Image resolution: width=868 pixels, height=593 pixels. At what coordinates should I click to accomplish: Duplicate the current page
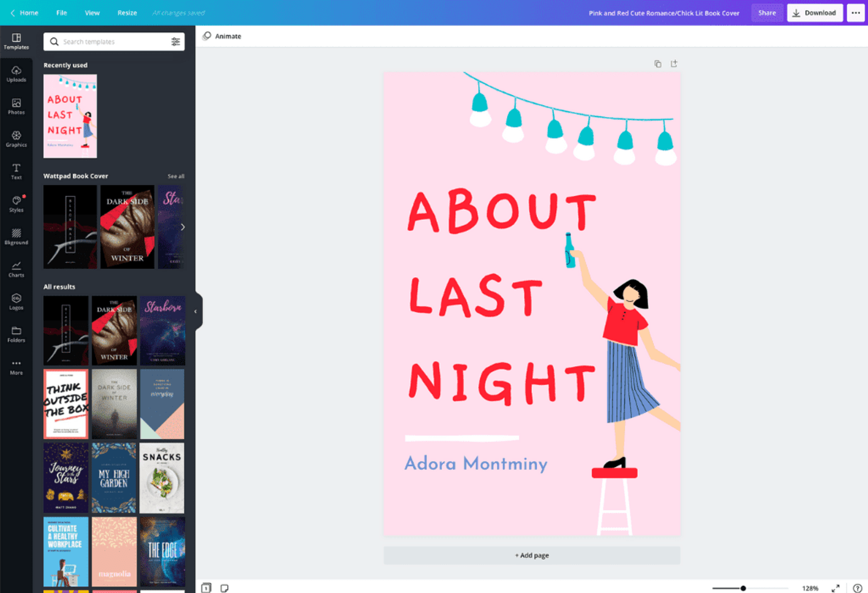[x=658, y=63]
